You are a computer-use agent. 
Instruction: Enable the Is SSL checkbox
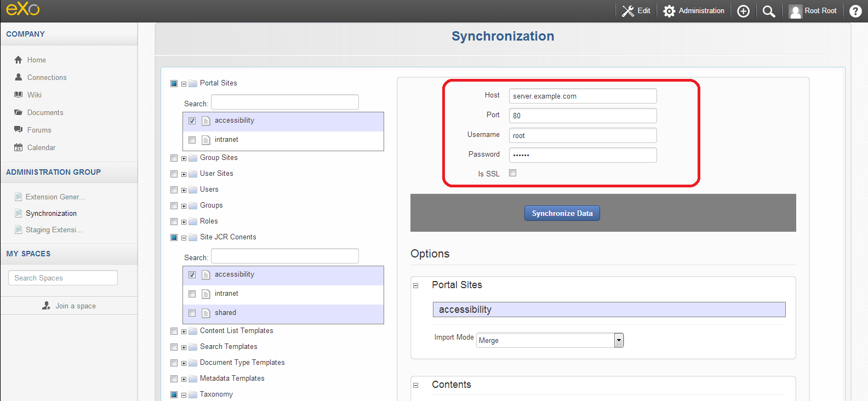[x=512, y=173]
